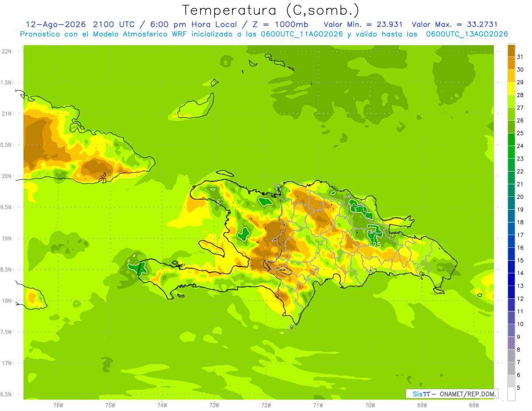Click the "72W" longitude axis label
This screenshot has height=411, width=532.
tap(266, 405)
